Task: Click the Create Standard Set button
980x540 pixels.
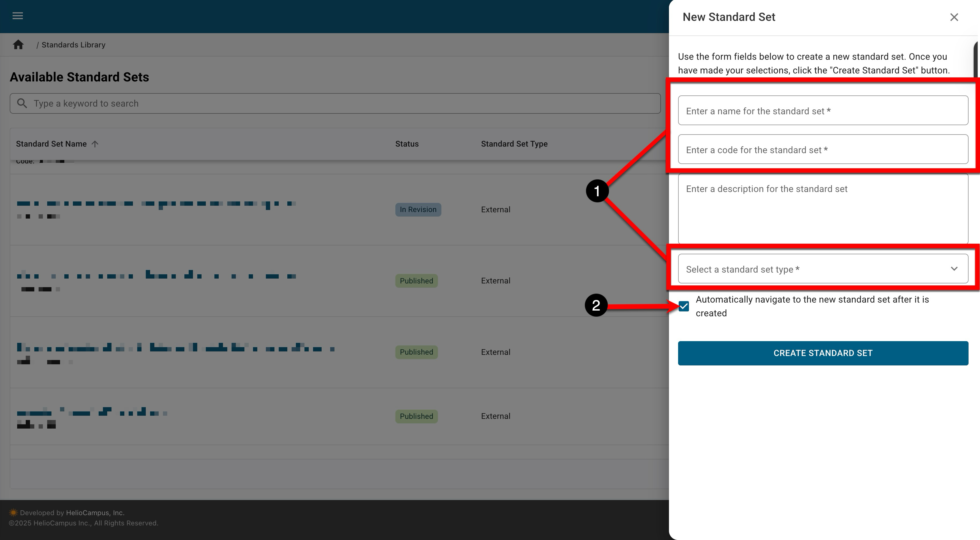Action: tap(823, 353)
